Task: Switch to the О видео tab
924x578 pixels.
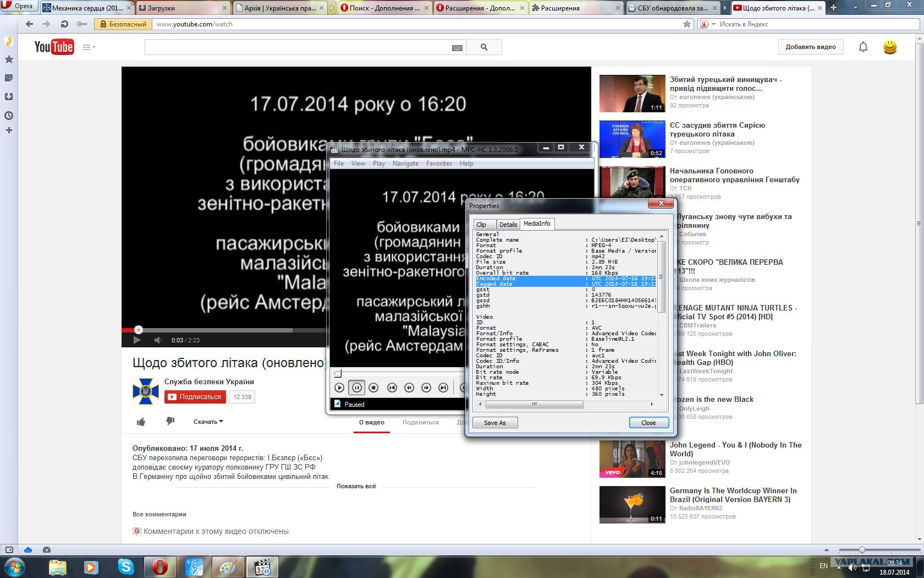Action: tap(372, 423)
